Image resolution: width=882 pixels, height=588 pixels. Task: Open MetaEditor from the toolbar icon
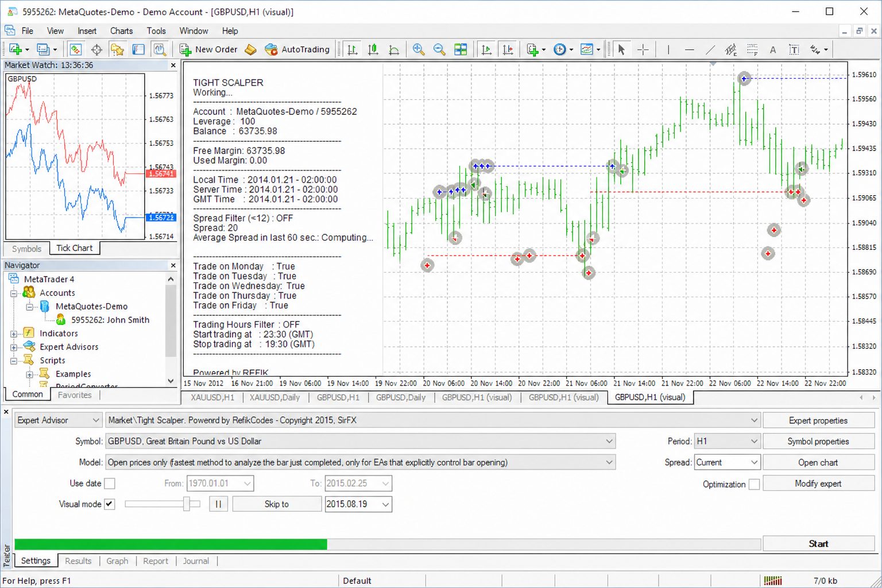[x=250, y=49]
